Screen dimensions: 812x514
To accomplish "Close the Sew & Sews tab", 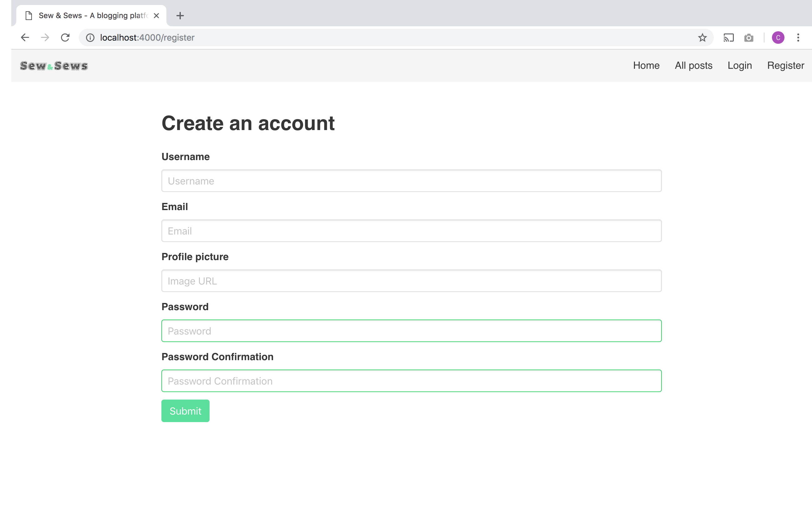I will [x=156, y=16].
